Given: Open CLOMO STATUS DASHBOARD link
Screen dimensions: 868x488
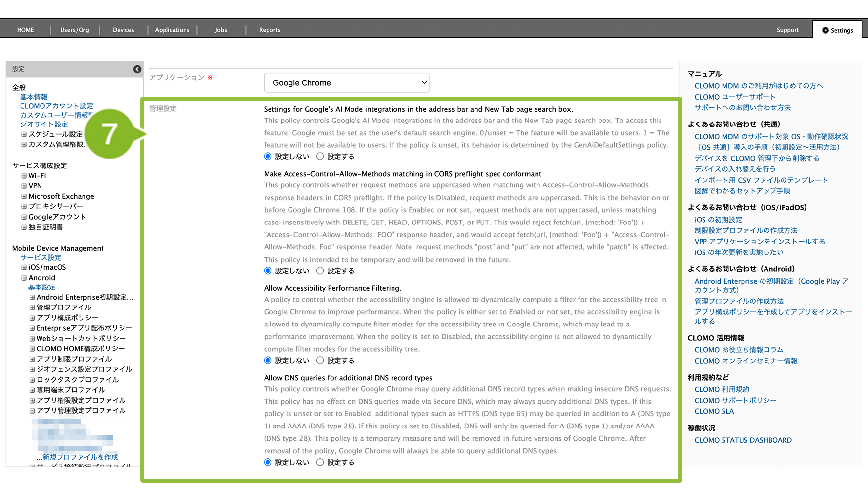Looking at the screenshot, I should pos(743,440).
